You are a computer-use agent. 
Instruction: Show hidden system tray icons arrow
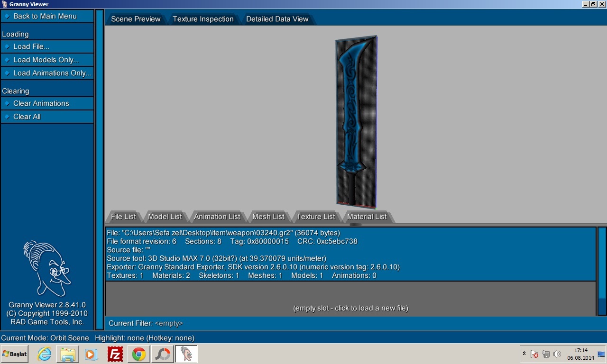[524, 354]
